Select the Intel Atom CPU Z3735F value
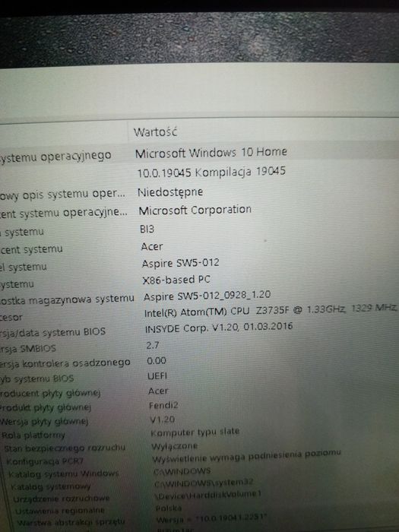This screenshot has width=399, height=532. click(270, 310)
